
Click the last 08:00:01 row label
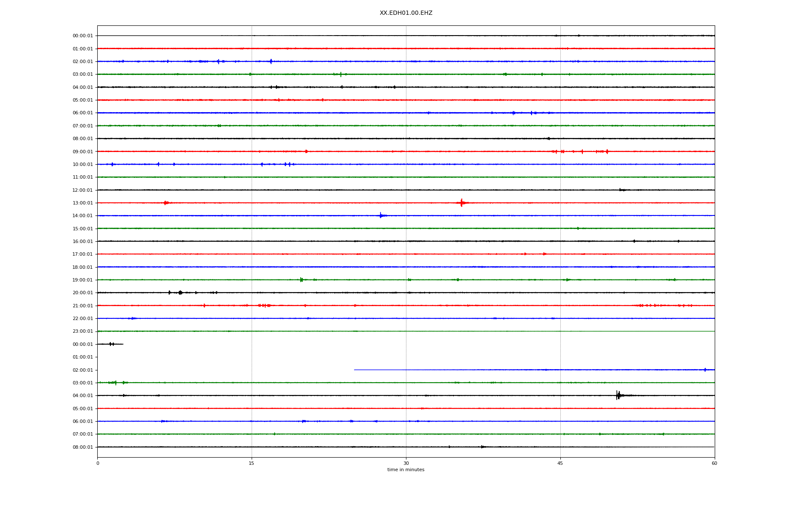[82, 447]
